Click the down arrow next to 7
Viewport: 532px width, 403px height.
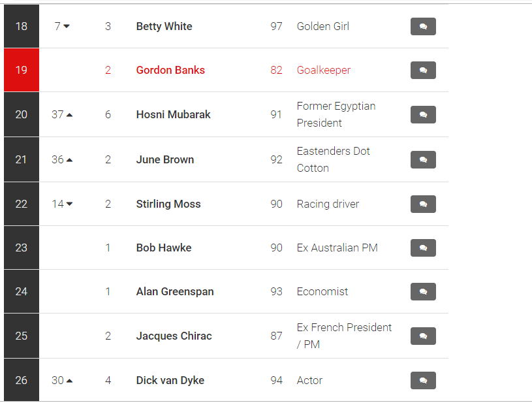point(67,26)
